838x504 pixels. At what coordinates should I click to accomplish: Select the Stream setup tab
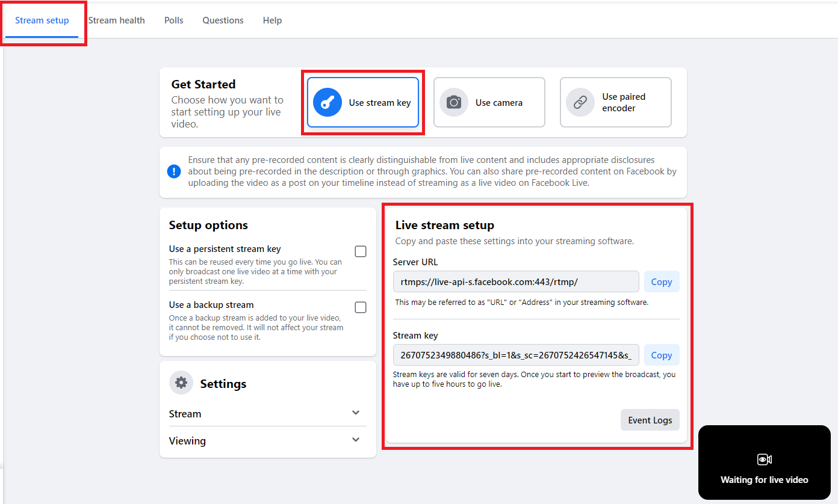click(42, 20)
